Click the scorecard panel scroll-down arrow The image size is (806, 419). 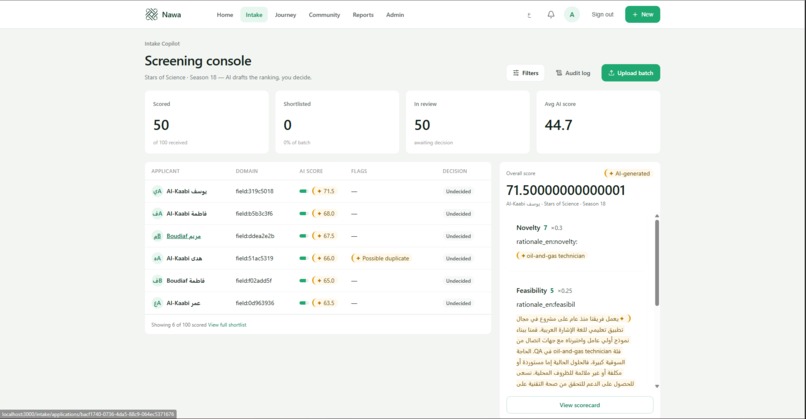(656, 386)
